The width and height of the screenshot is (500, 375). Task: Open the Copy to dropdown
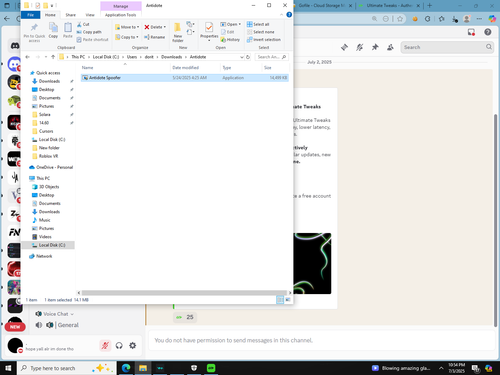point(127,37)
